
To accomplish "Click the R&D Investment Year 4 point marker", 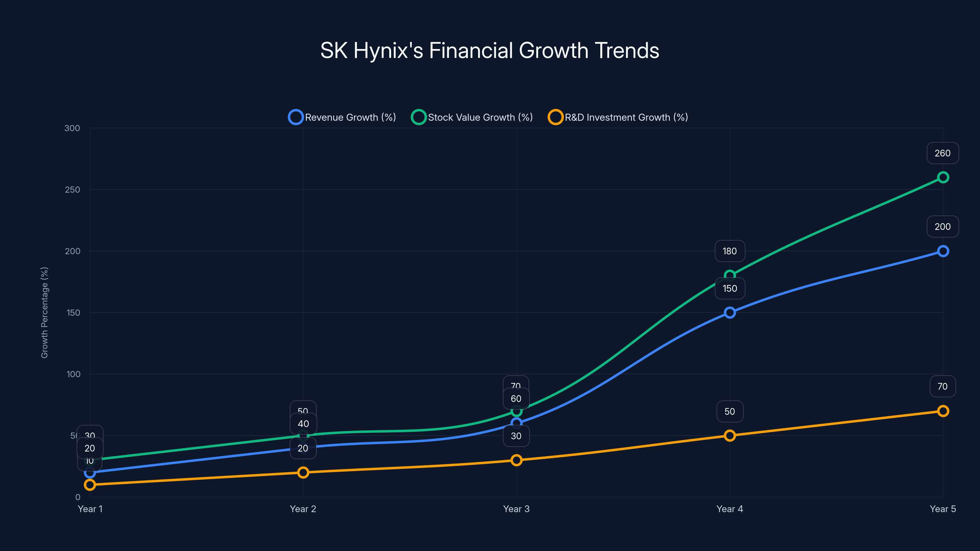I will pyautogui.click(x=730, y=435).
